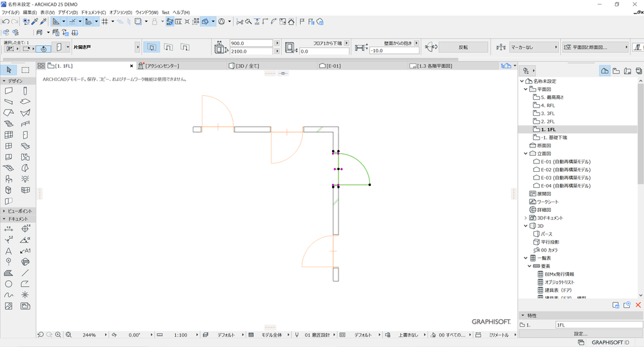The image size is (644, 347).
Task: Delete item with red X in navigator
Action: 638,305
